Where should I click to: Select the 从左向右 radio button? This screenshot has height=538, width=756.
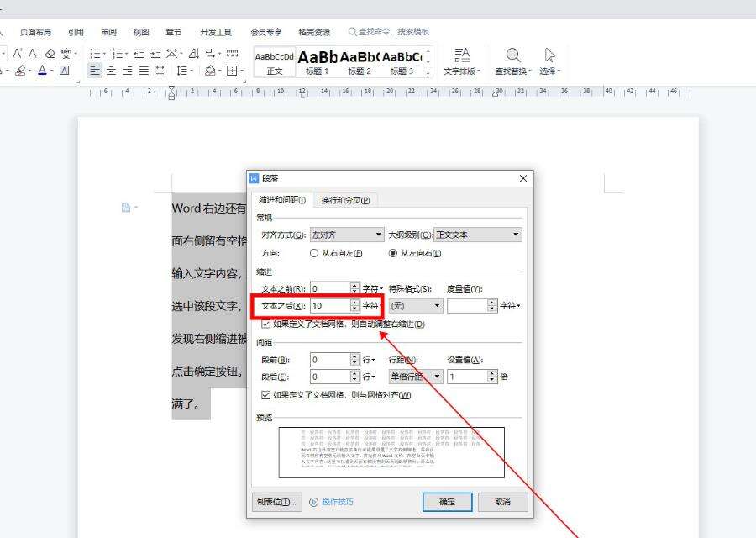pos(393,253)
